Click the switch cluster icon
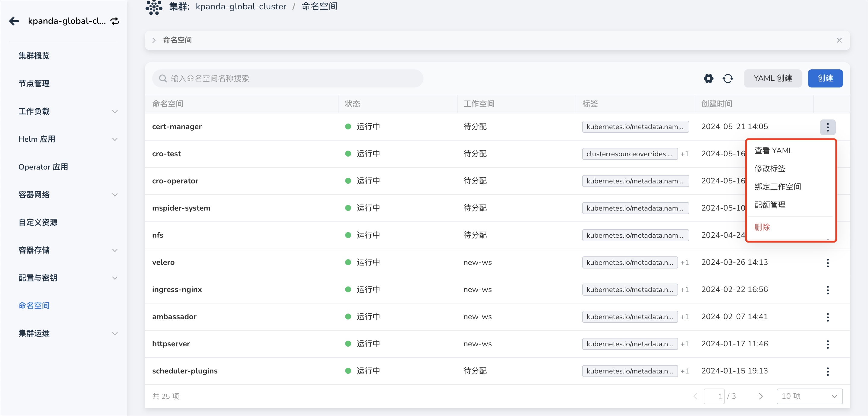 (115, 21)
